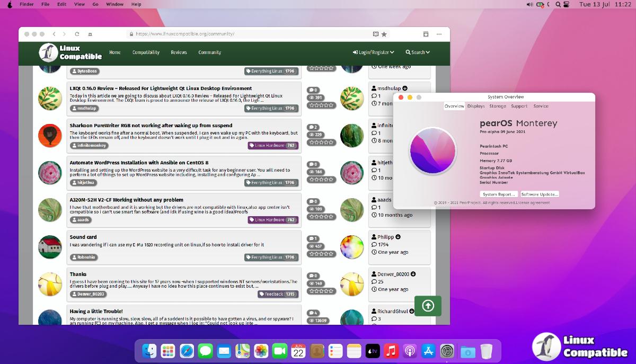This screenshot has width=636, height=364.
Task: Bookmark the page with the star icon
Action: 384,34
